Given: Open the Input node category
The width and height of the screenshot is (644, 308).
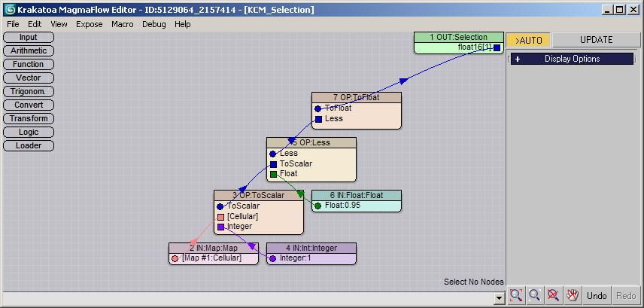Looking at the screenshot, I should click(29, 38).
